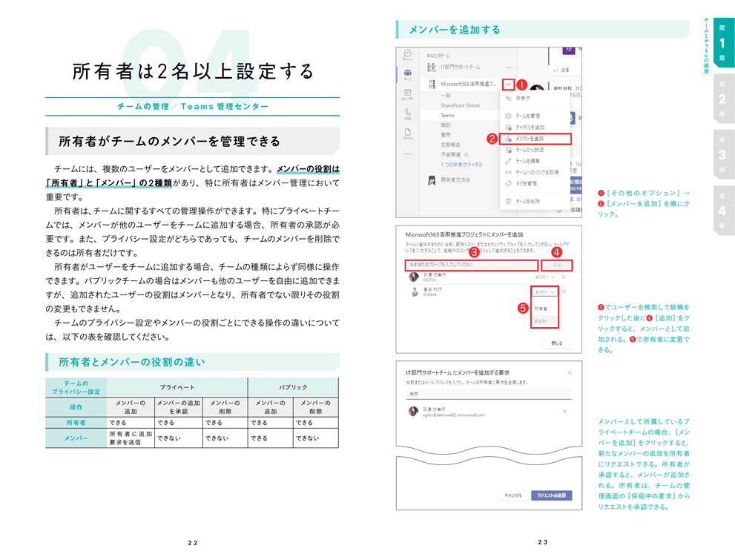The width and height of the screenshot is (735, 560).
Task: Open the 質問 channel
Action: (445, 135)
